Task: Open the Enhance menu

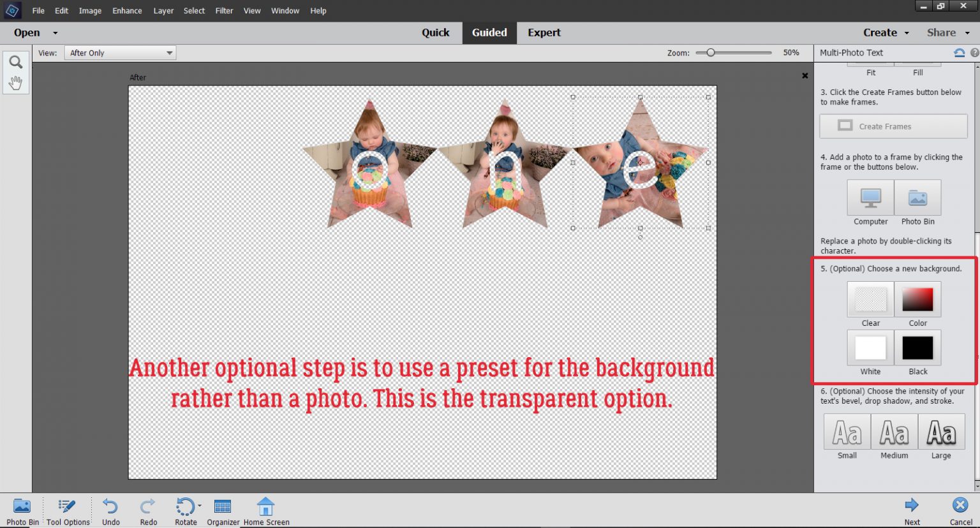Action: (x=126, y=10)
